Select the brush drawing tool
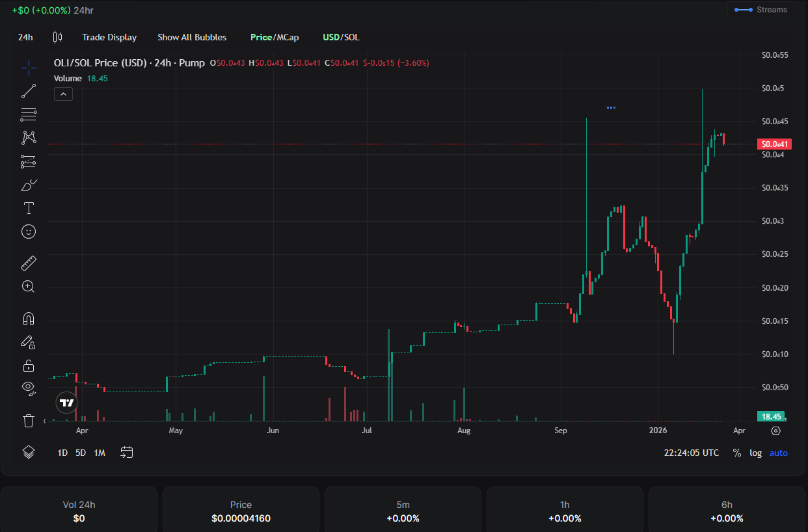Image resolution: width=808 pixels, height=532 pixels. click(29, 185)
